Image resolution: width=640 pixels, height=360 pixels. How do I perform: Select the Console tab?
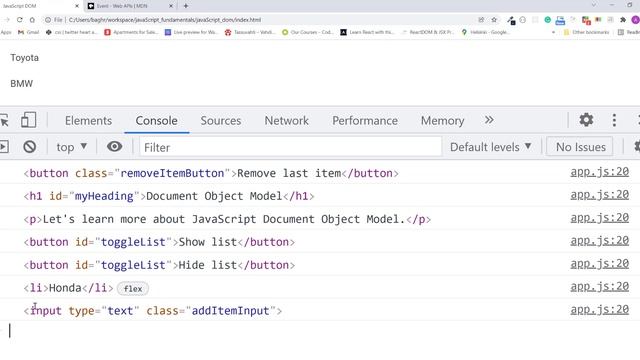click(x=156, y=121)
